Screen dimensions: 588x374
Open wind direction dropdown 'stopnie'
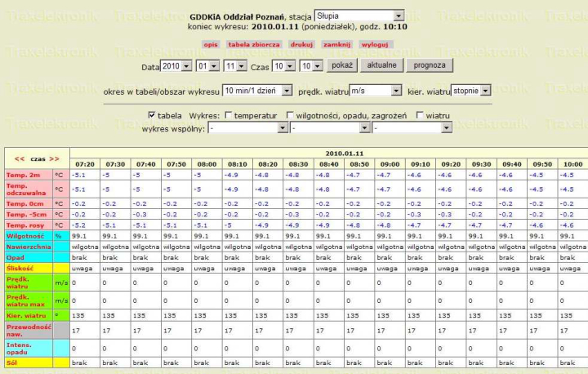pos(470,91)
